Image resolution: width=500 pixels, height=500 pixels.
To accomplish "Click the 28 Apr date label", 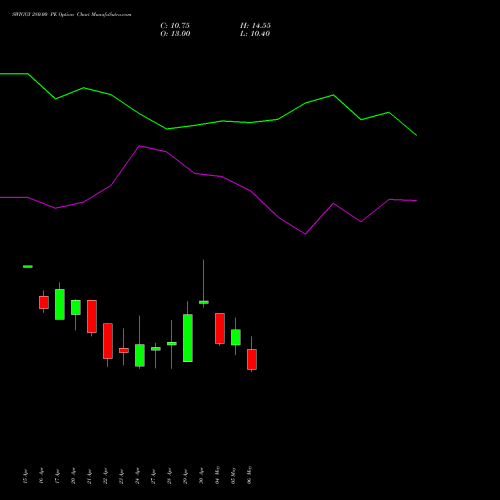I will click(x=169, y=476).
